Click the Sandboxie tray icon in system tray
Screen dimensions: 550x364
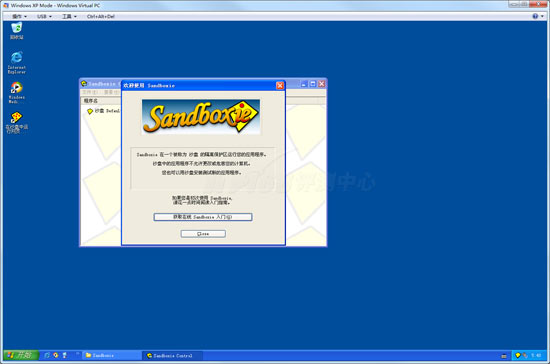point(518,355)
